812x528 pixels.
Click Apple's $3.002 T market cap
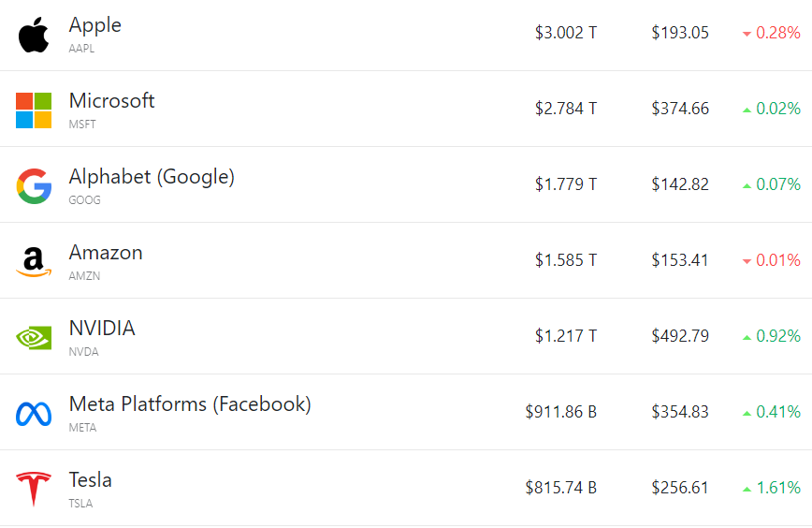pos(565,33)
